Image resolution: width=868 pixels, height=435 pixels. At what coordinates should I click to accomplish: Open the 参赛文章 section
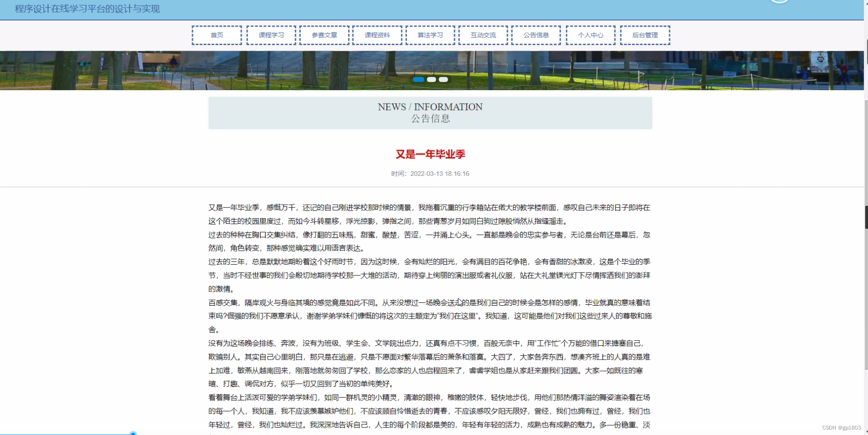pos(324,35)
